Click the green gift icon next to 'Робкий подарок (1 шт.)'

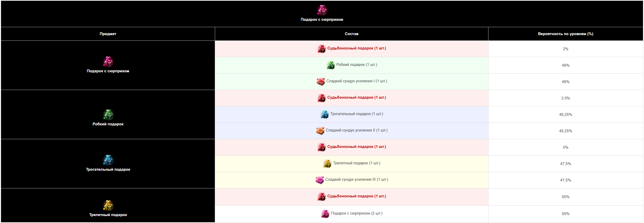point(331,65)
